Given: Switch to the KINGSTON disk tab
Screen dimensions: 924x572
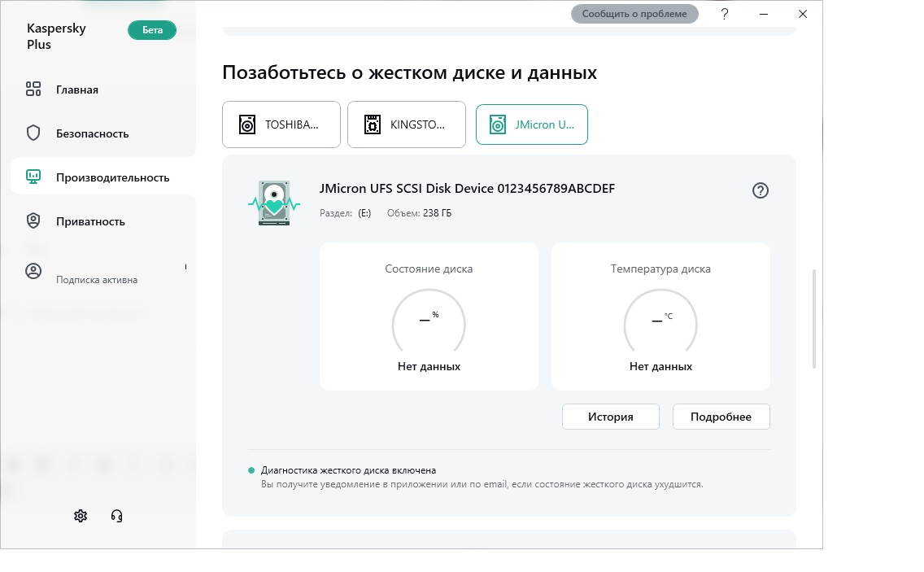Looking at the screenshot, I should 407,124.
